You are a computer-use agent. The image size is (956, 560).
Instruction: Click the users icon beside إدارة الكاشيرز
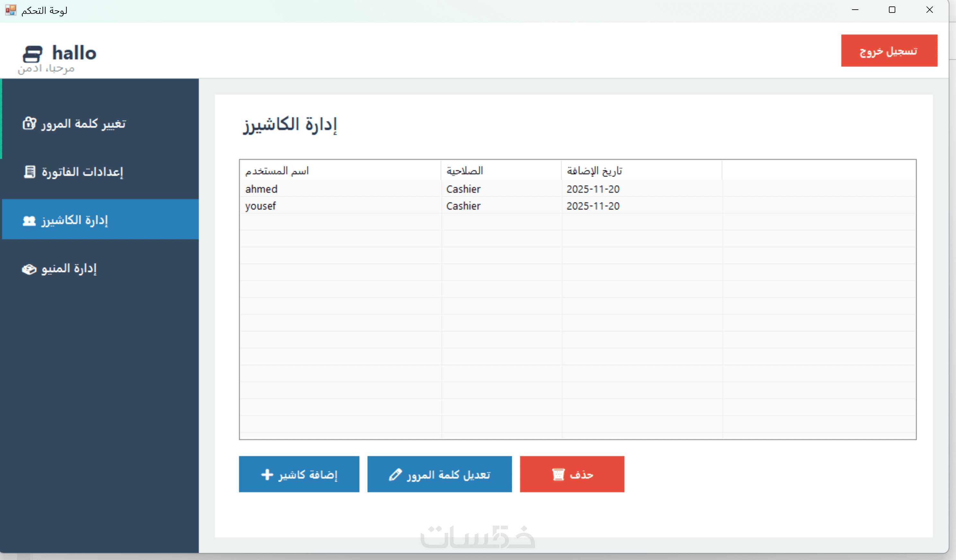(x=29, y=220)
